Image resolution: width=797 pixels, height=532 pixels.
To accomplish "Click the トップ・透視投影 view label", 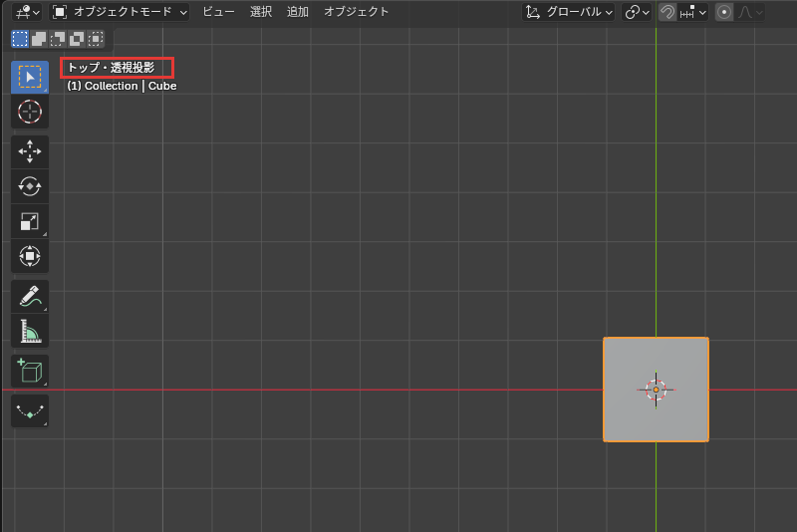I will pos(111,68).
